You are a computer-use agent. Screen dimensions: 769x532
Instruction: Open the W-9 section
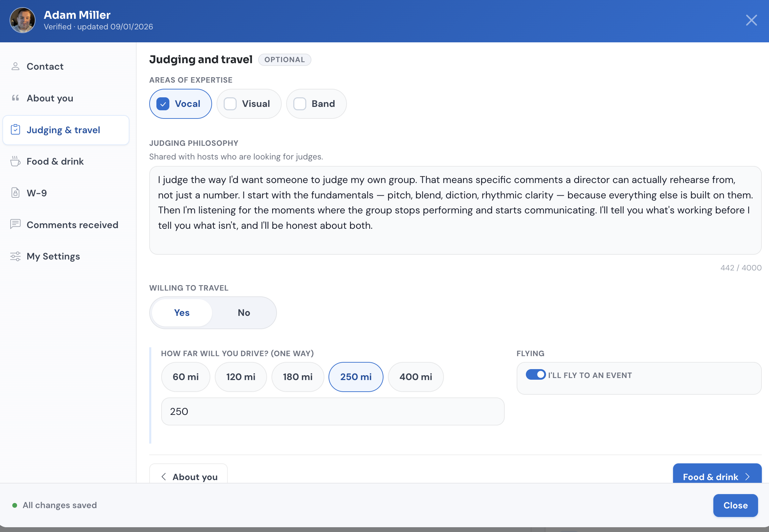click(x=66, y=193)
